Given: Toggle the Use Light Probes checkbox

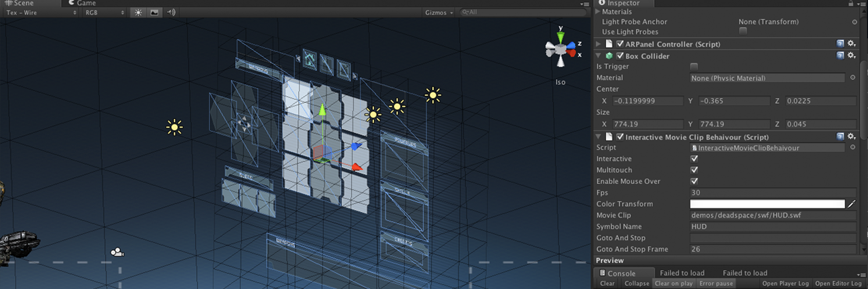Looking at the screenshot, I should [743, 31].
